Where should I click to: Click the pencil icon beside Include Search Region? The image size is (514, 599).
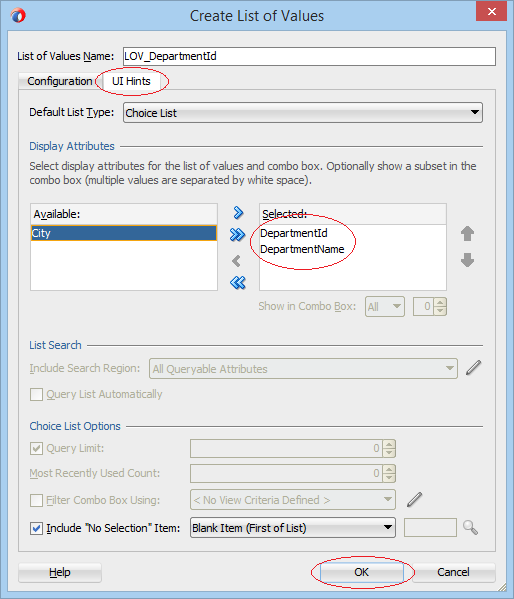(473, 368)
